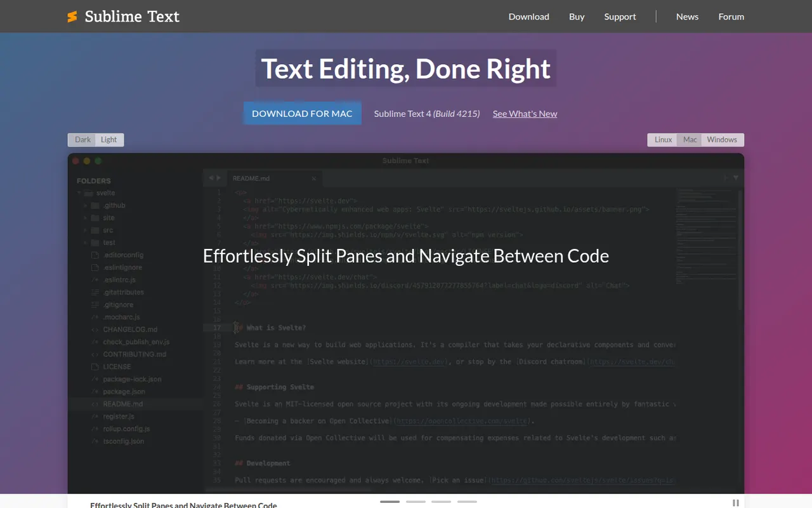Viewport: 812px width, 508px height.
Task: Switch screenshot theme to Light
Action: coord(109,140)
